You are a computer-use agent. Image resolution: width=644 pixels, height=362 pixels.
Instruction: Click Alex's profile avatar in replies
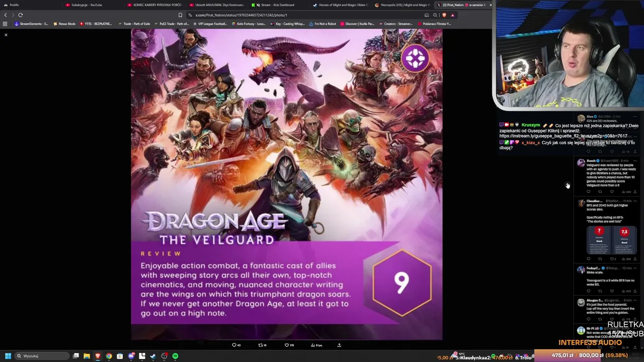point(581,119)
